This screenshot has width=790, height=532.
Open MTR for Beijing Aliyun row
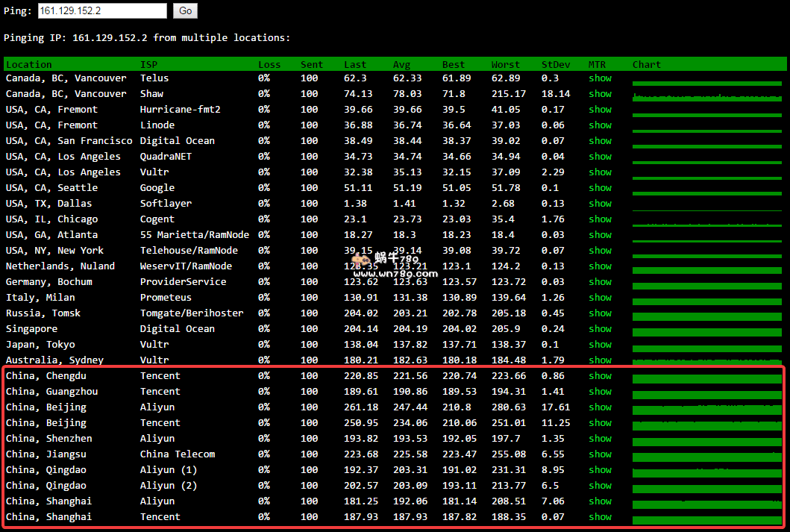pos(600,407)
